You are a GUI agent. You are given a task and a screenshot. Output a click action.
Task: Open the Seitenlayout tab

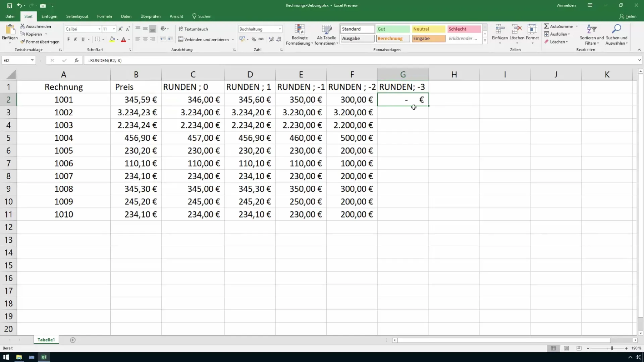click(77, 16)
